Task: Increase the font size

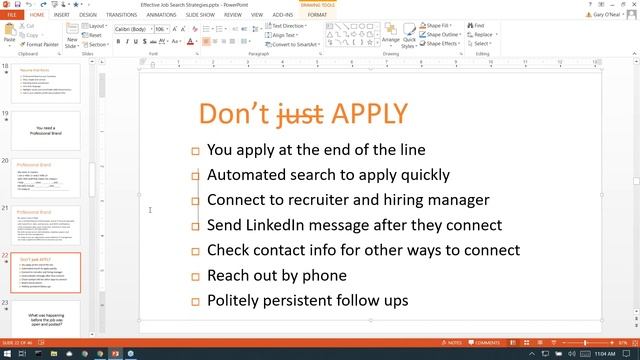Action: point(175,29)
